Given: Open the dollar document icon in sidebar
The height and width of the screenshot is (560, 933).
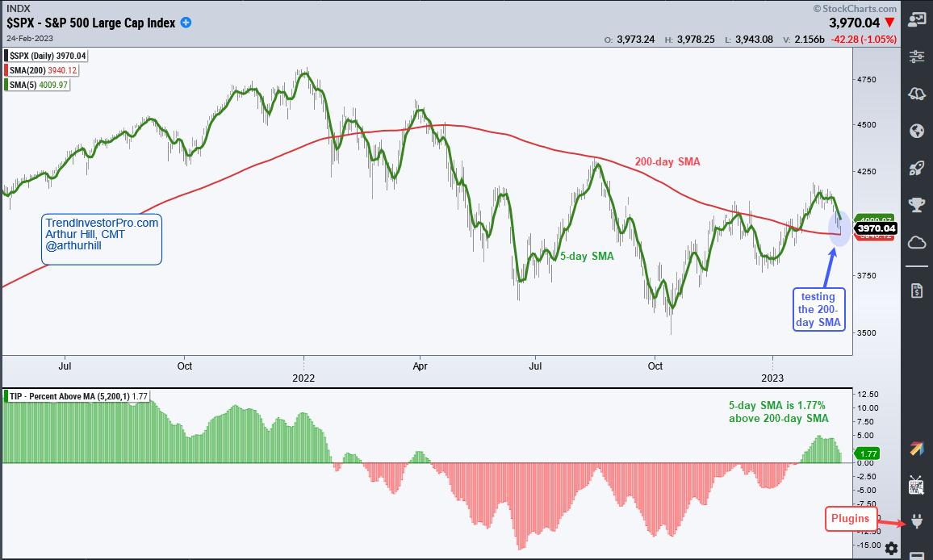Looking at the screenshot, I should click(x=917, y=290).
